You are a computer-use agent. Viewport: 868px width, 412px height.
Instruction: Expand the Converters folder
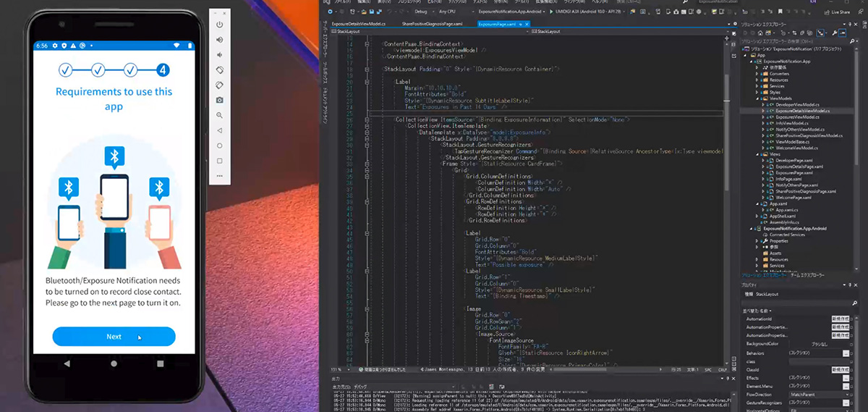(756, 74)
